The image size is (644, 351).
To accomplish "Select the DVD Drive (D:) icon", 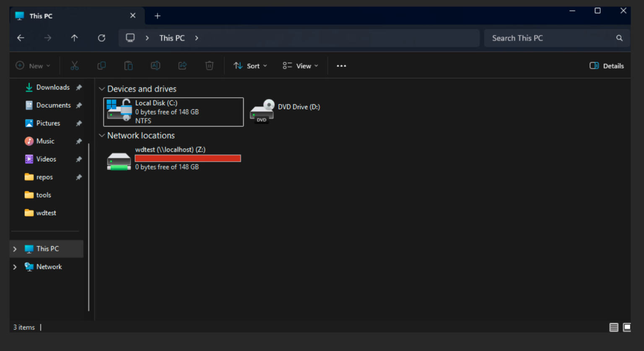I will (x=262, y=111).
